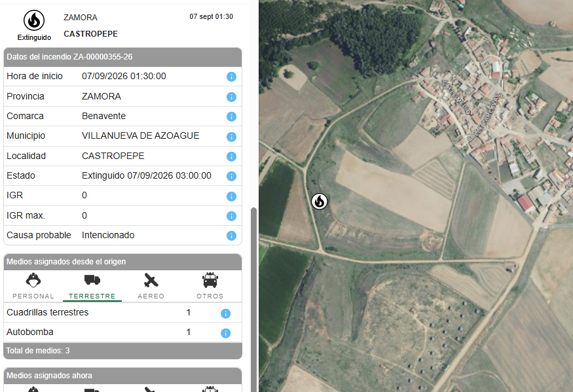Open info icon for IGR row
The height and width of the screenshot is (392, 573).
click(231, 196)
